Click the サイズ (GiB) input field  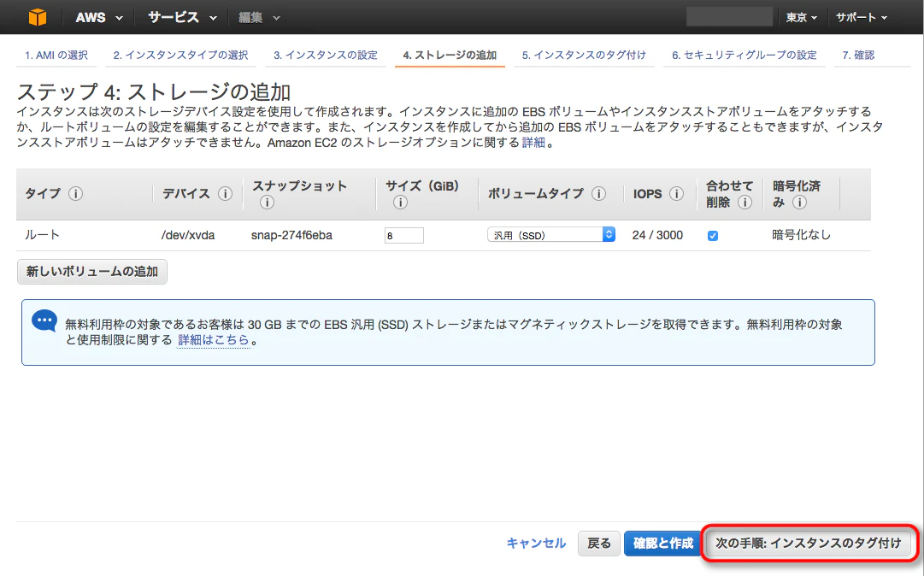403,236
